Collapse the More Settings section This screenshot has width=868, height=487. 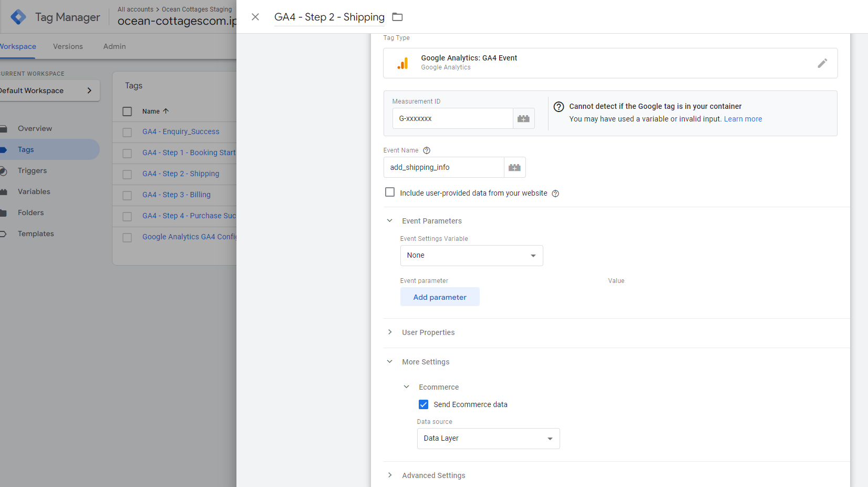(x=390, y=362)
